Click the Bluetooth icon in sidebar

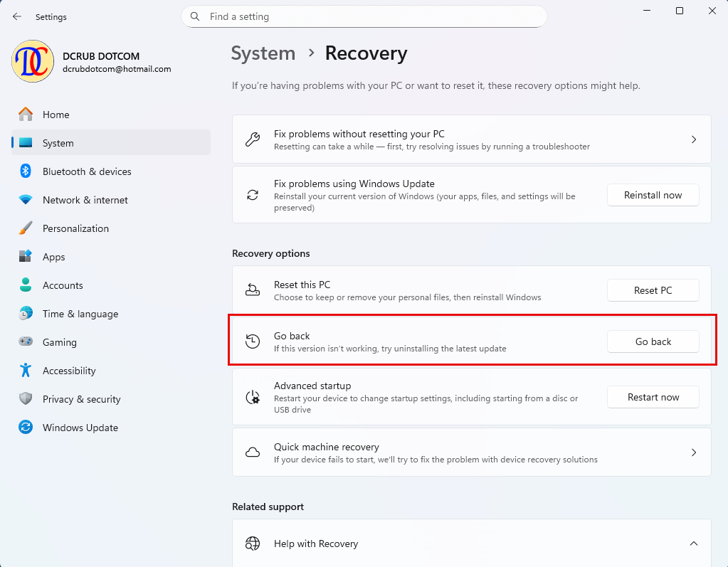click(x=26, y=171)
